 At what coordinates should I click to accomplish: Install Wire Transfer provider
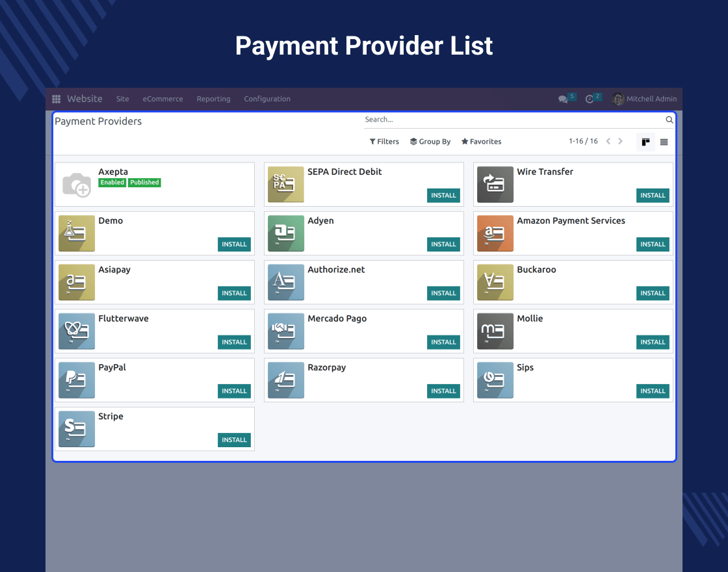point(653,196)
